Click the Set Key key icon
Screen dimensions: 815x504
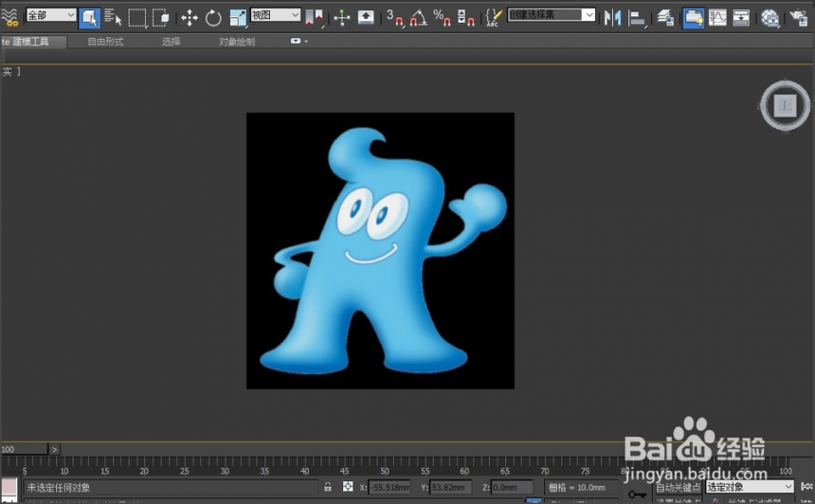point(637,493)
